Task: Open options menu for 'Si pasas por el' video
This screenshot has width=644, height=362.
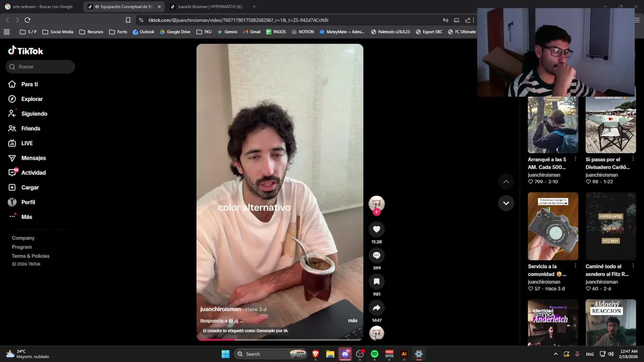Action: coord(633,159)
